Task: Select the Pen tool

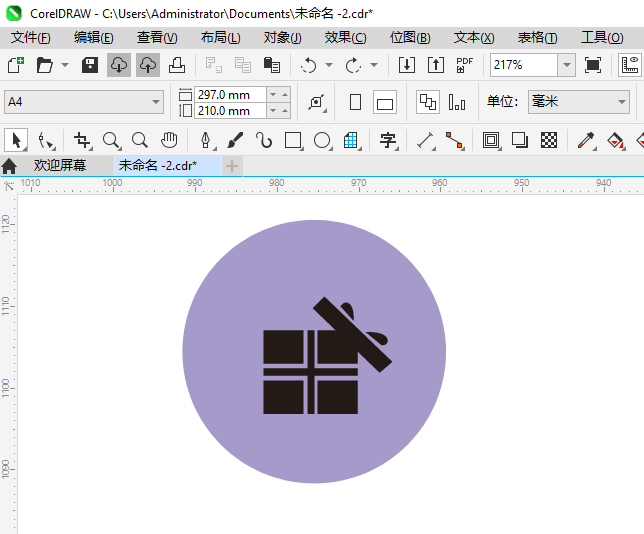Action: [x=206, y=140]
